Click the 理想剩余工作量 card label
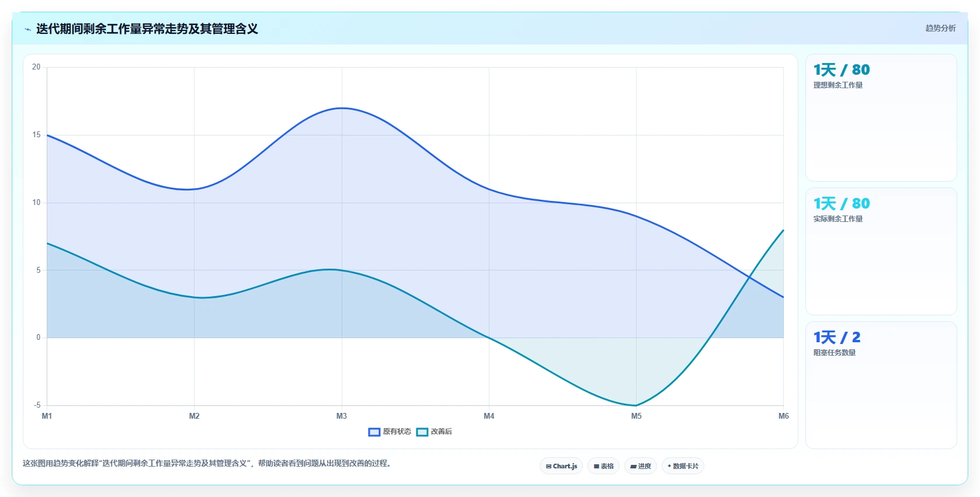This screenshot has width=980, height=497. pyautogui.click(x=838, y=85)
